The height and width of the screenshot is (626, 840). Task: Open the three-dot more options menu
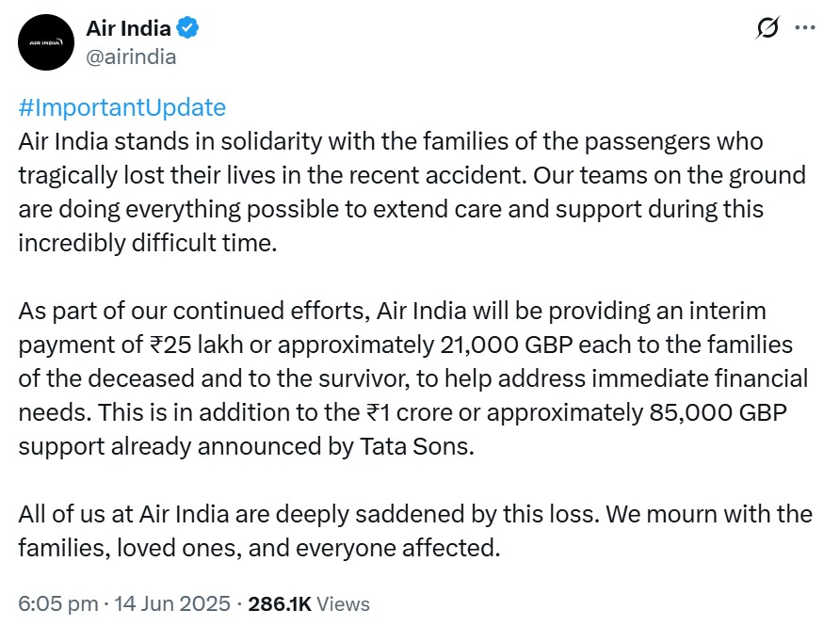(x=805, y=27)
